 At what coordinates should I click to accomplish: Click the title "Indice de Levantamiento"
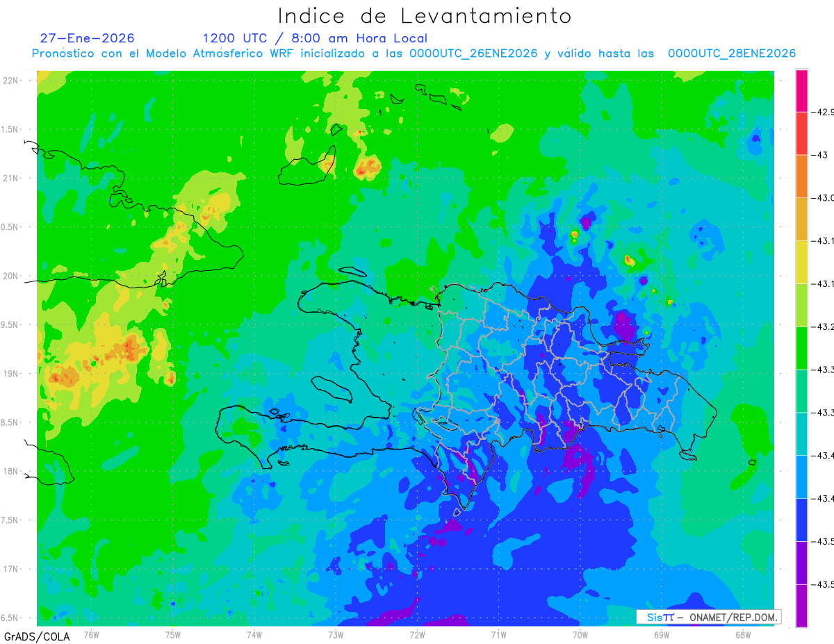(425, 16)
